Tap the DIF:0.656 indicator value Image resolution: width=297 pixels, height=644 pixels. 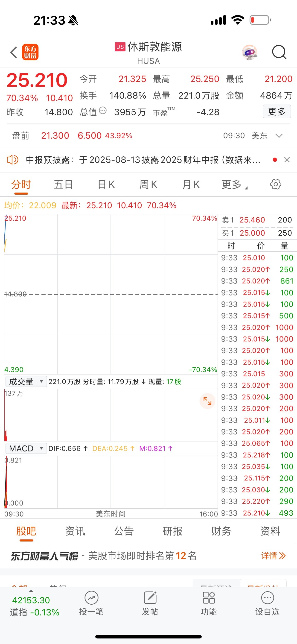[68, 448]
